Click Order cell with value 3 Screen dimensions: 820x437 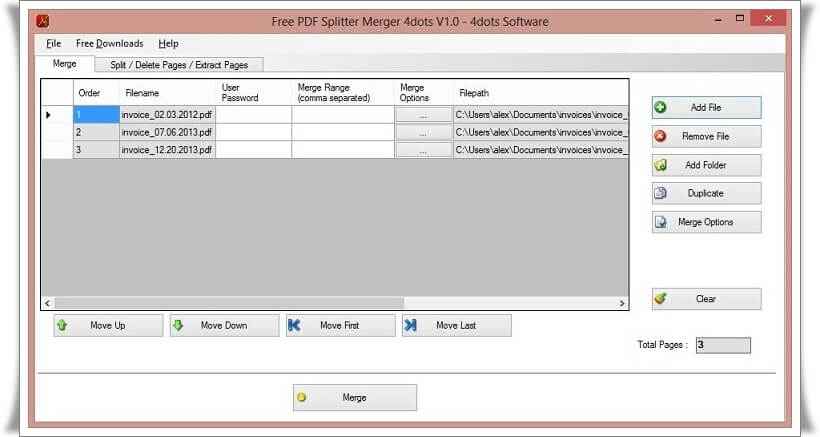tap(96, 150)
